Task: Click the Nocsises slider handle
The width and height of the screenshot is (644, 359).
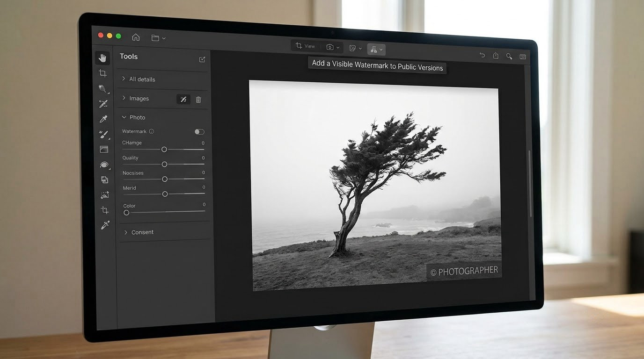Action: tap(165, 179)
